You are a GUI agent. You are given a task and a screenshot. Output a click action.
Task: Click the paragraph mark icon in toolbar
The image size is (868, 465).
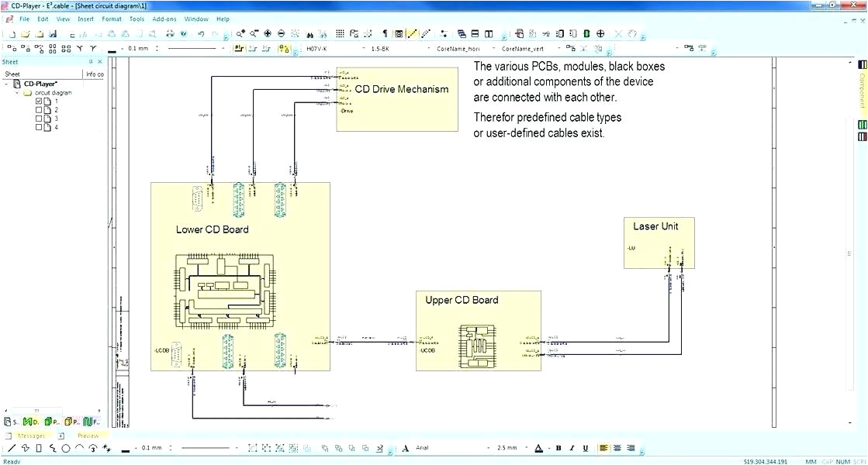(384, 34)
